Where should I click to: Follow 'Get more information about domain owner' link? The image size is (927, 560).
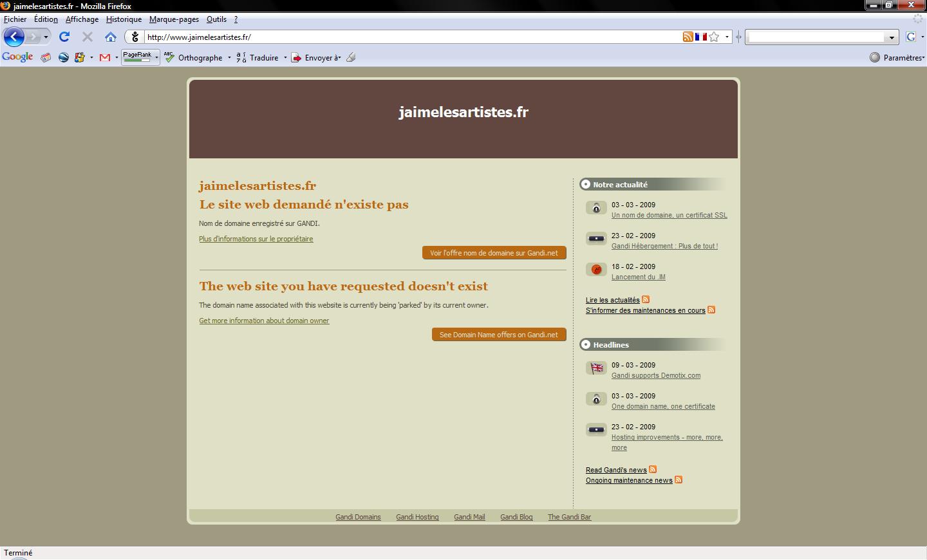point(264,321)
